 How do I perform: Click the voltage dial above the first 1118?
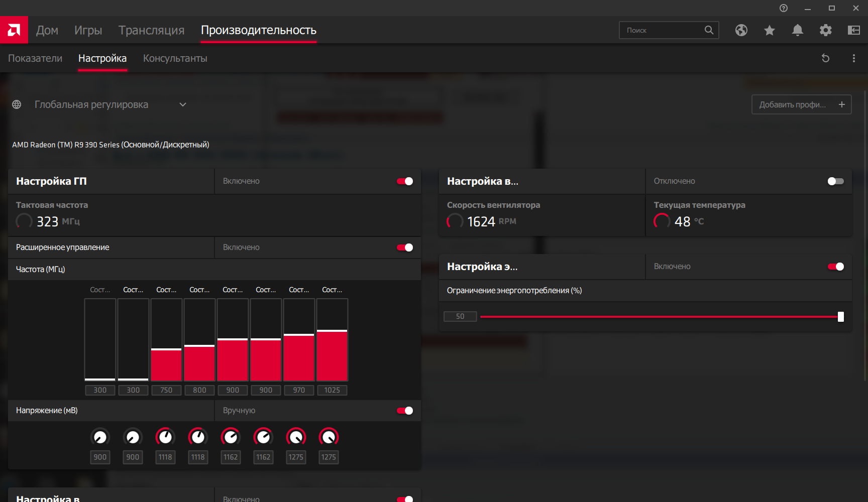165,437
